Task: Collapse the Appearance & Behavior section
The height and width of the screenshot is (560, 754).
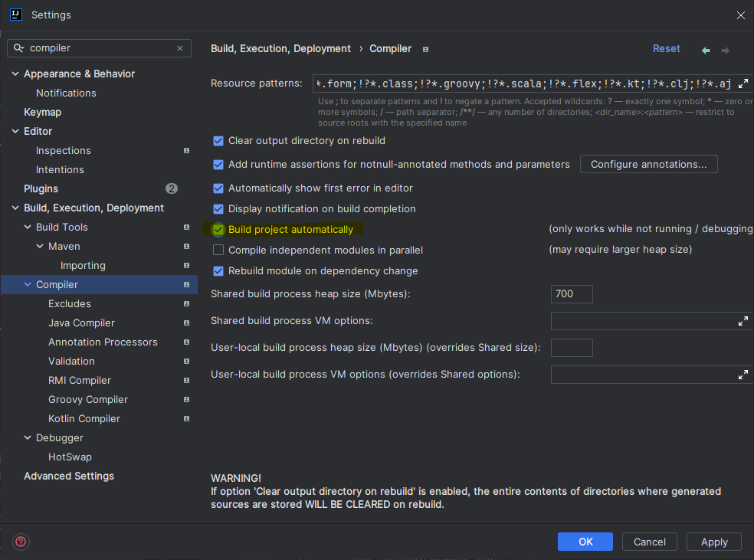Action: [15, 74]
